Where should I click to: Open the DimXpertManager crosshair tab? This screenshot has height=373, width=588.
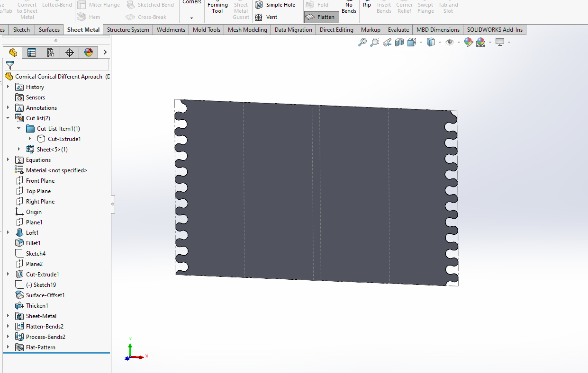pyautogui.click(x=70, y=52)
